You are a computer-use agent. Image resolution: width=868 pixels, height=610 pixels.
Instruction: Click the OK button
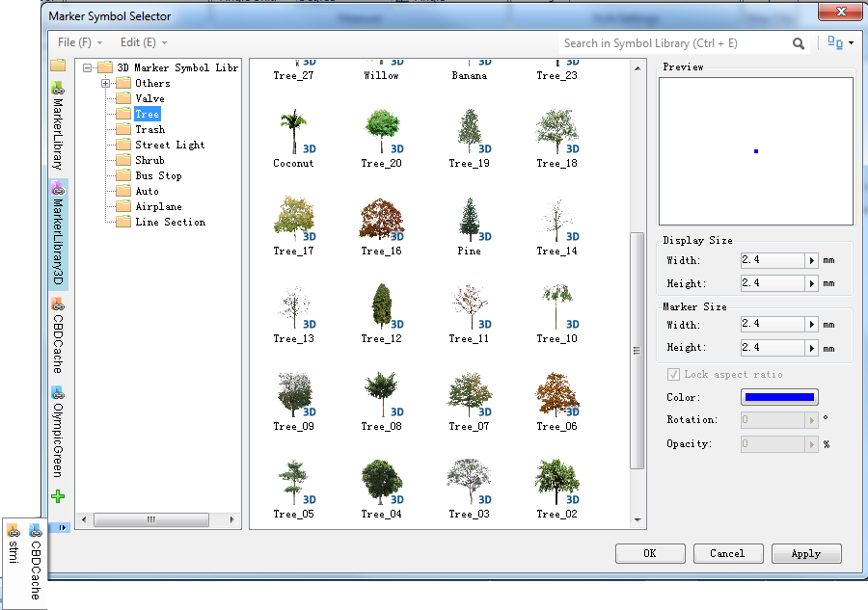coord(649,553)
